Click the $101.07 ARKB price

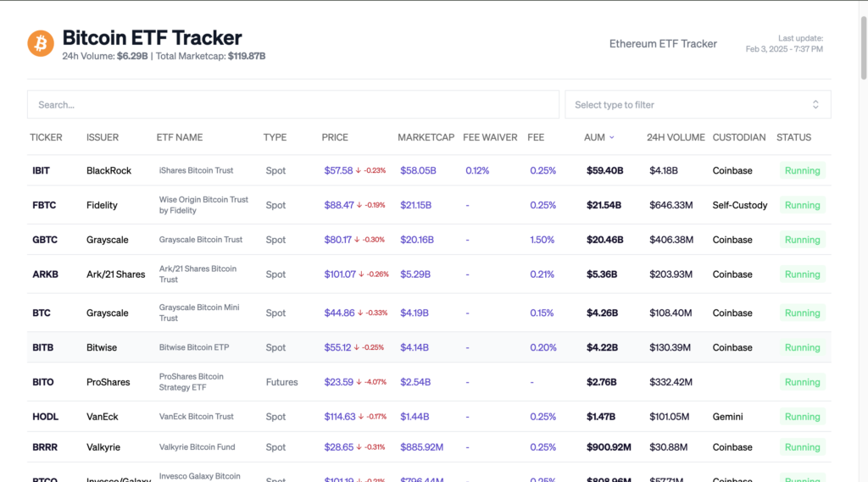click(340, 274)
